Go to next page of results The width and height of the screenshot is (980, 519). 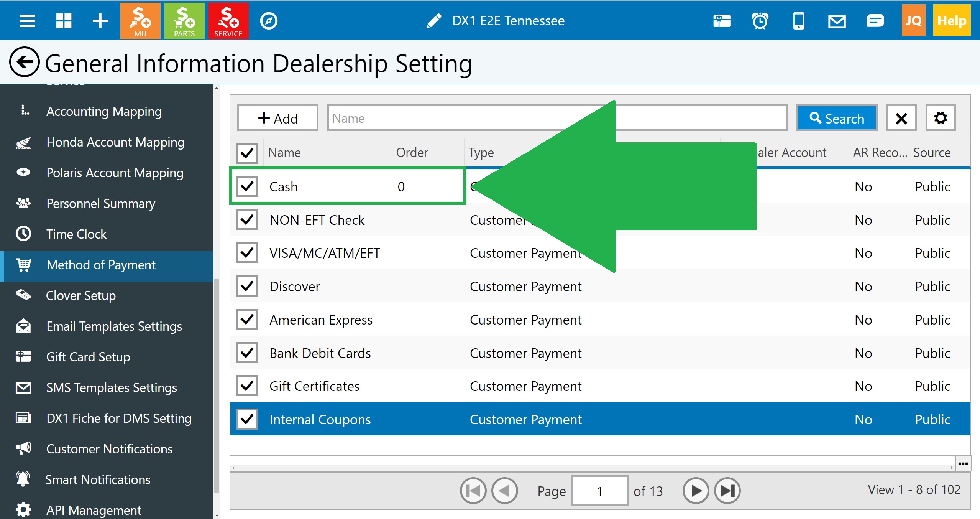pos(696,491)
